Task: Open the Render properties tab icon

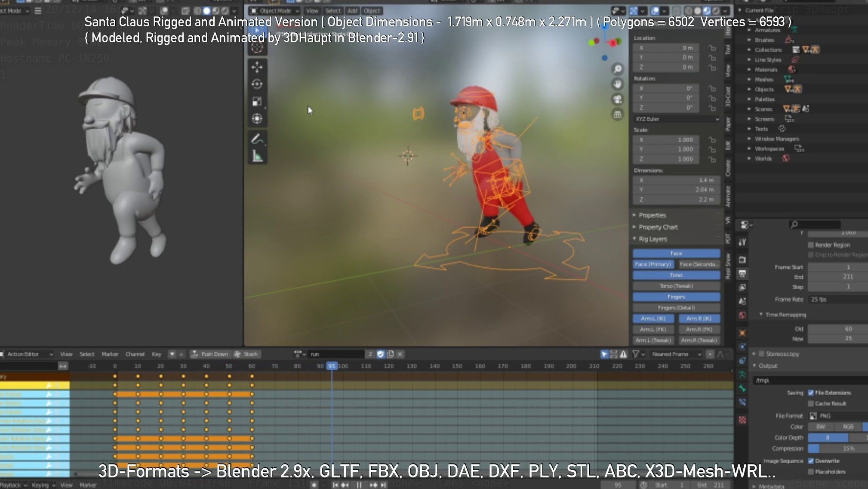Action: 742,260
